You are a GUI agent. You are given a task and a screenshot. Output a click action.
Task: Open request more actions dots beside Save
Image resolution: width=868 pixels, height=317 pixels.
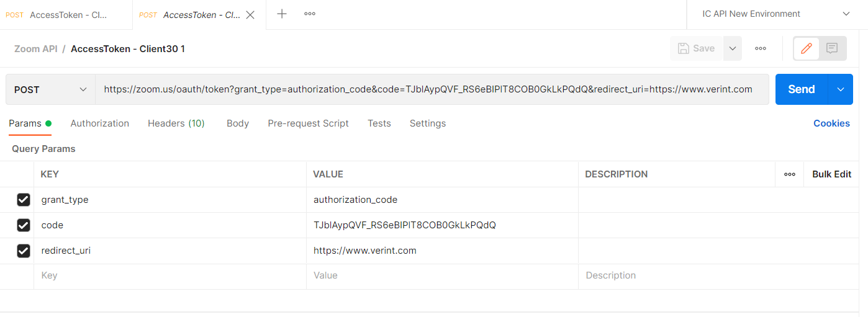coord(761,48)
